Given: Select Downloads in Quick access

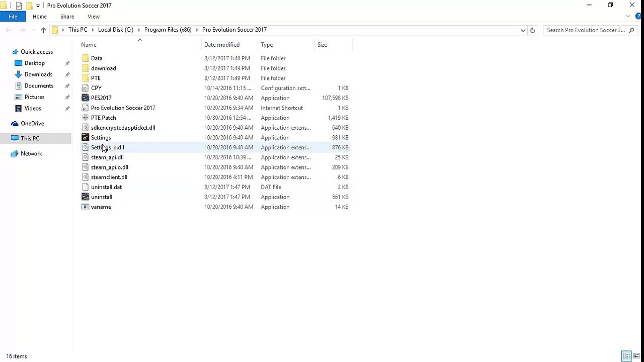Looking at the screenshot, I should [x=38, y=74].
